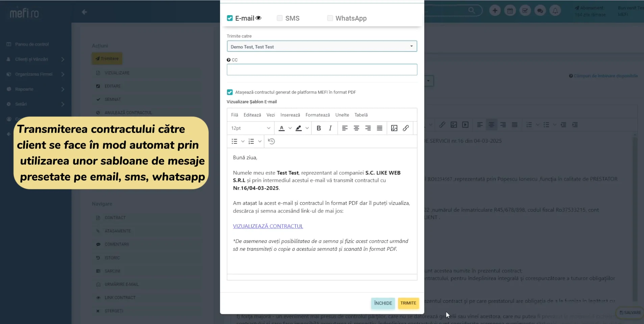
Task: Enable the WhatsApp checkbox
Action: tap(330, 18)
